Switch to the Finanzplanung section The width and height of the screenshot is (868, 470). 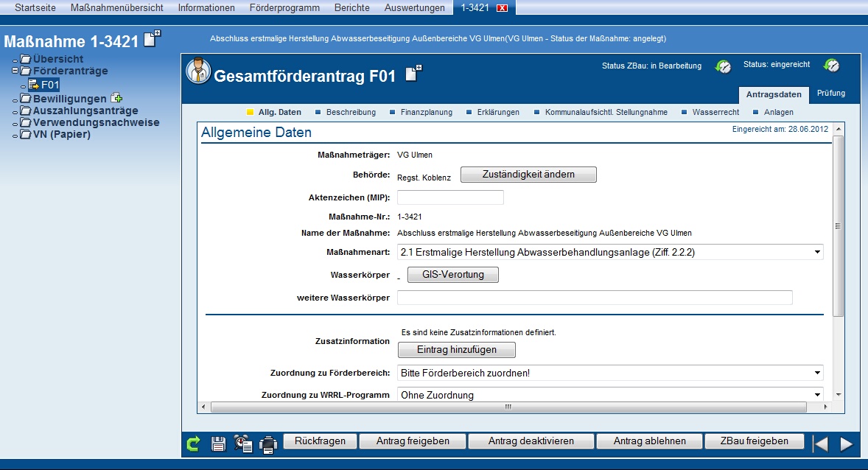pos(426,112)
